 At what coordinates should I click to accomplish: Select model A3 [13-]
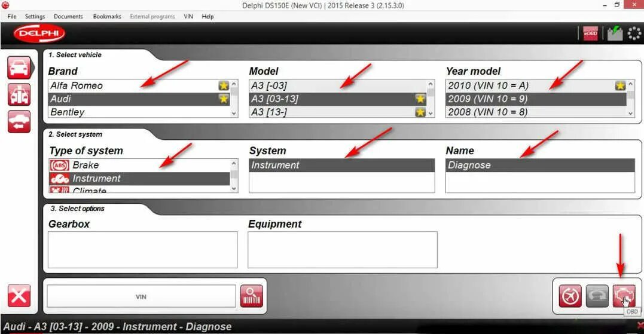(x=338, y=112)
